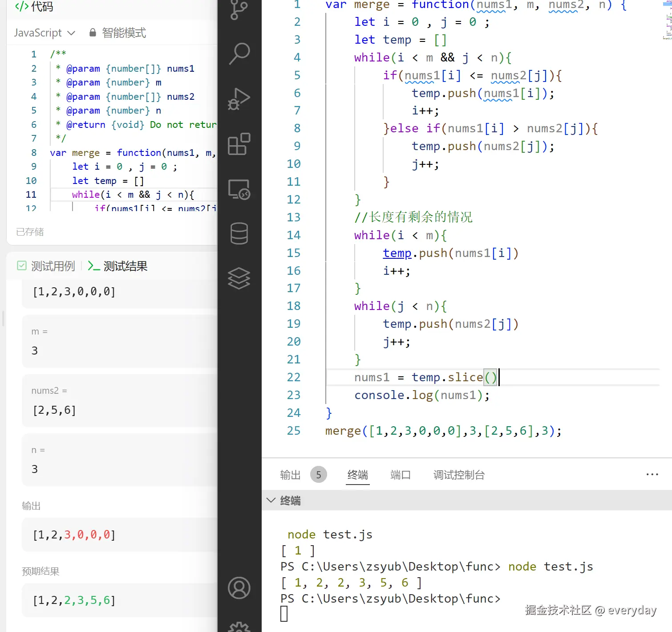The height and width of the screenshot is (632, 672).
Task: Open the JavaScript language dropdown
Action: coord(45,33)
